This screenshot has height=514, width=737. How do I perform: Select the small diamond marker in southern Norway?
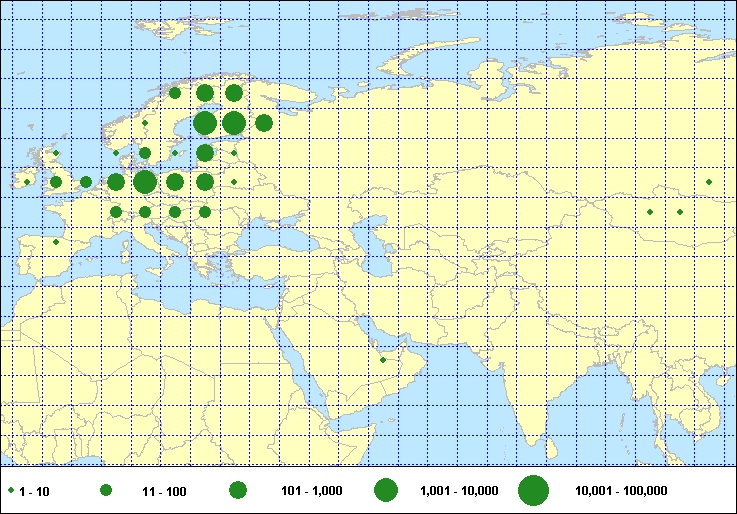coord(145,123)
